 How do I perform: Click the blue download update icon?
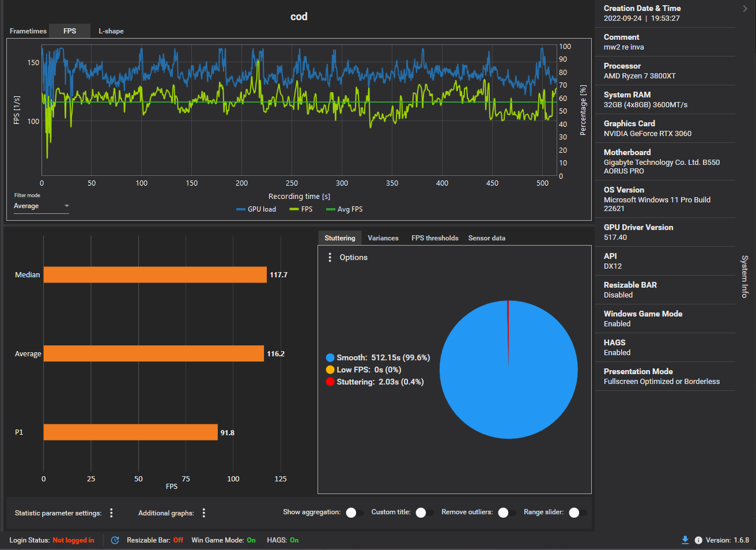click(x=685, y=540)
